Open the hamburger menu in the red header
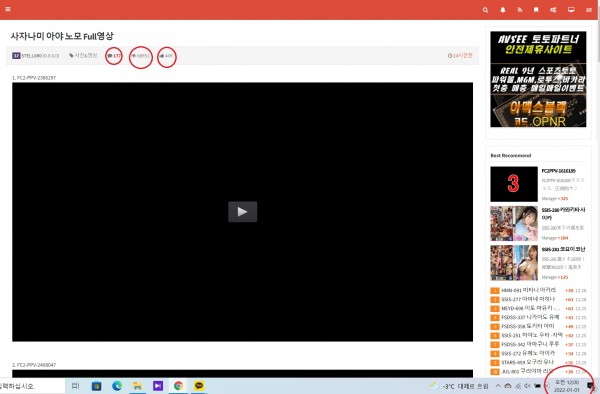600x394 pixels. pyautogui.click(x=8, y=9)
